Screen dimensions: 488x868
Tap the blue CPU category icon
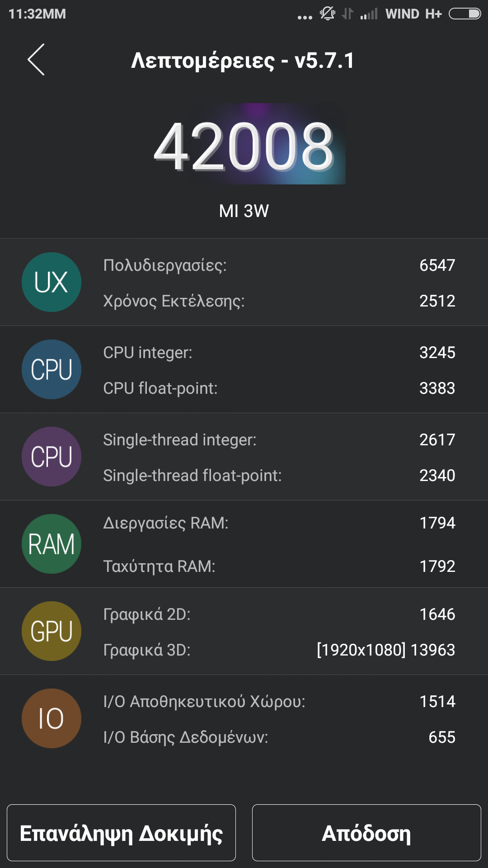(x=52, y=369)
